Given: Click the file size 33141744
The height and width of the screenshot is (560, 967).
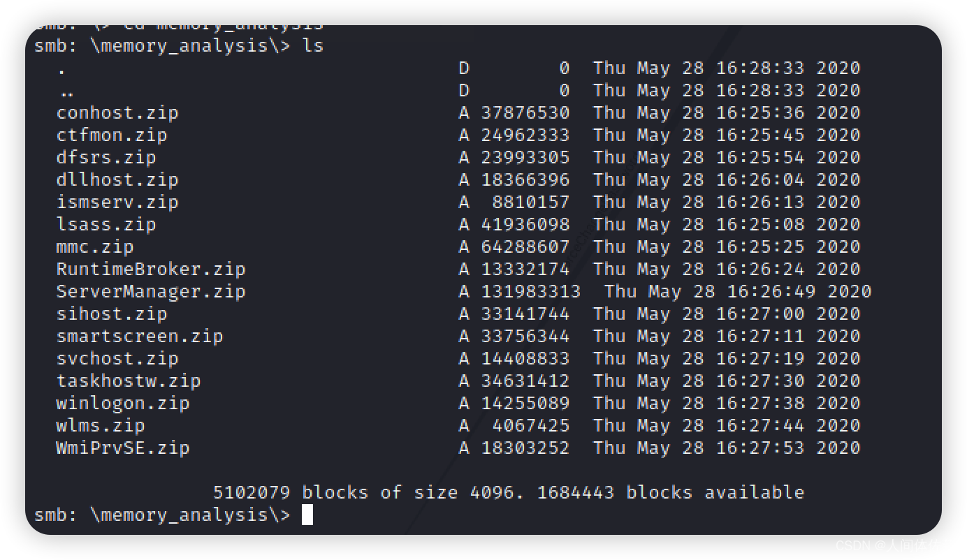Looking at the screenshot, I should click(x=525, y=314).
